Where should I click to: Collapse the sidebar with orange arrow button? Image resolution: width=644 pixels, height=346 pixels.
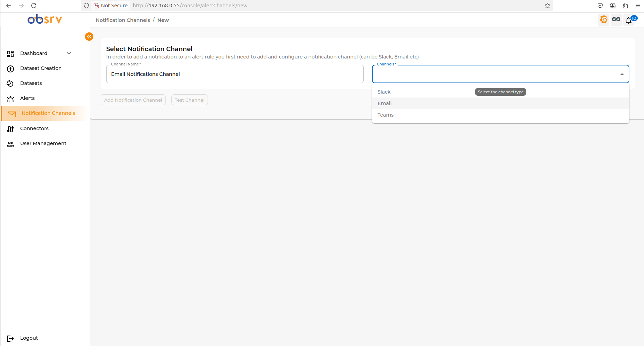(89, 37)
